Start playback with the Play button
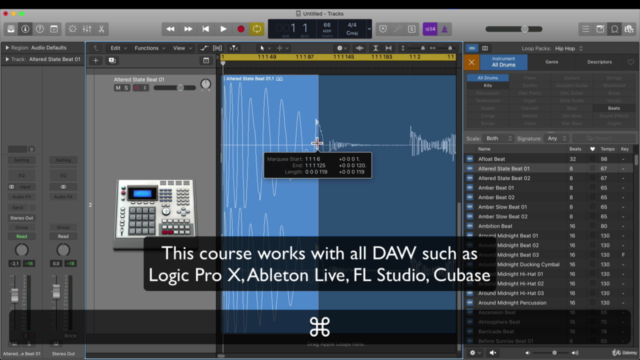Image resolution: width=640 pixels, height=360 pixels. 223,29
